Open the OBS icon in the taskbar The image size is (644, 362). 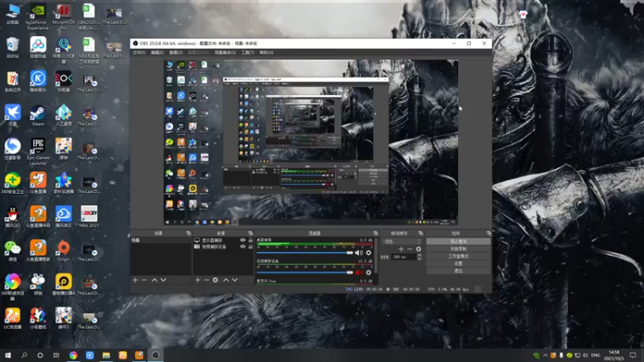[155, 355]
